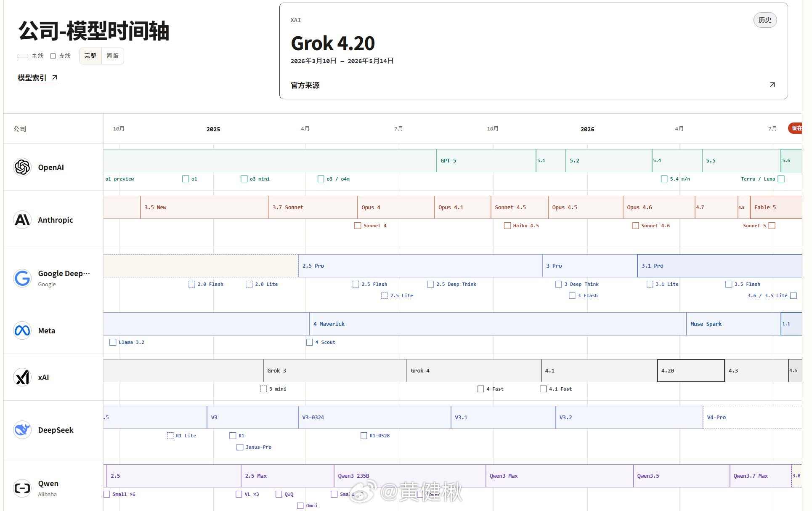This screenshot has height=511, width=812.
Task: Select the Qwen3.7 Max timeline bar
Action: 761,476
